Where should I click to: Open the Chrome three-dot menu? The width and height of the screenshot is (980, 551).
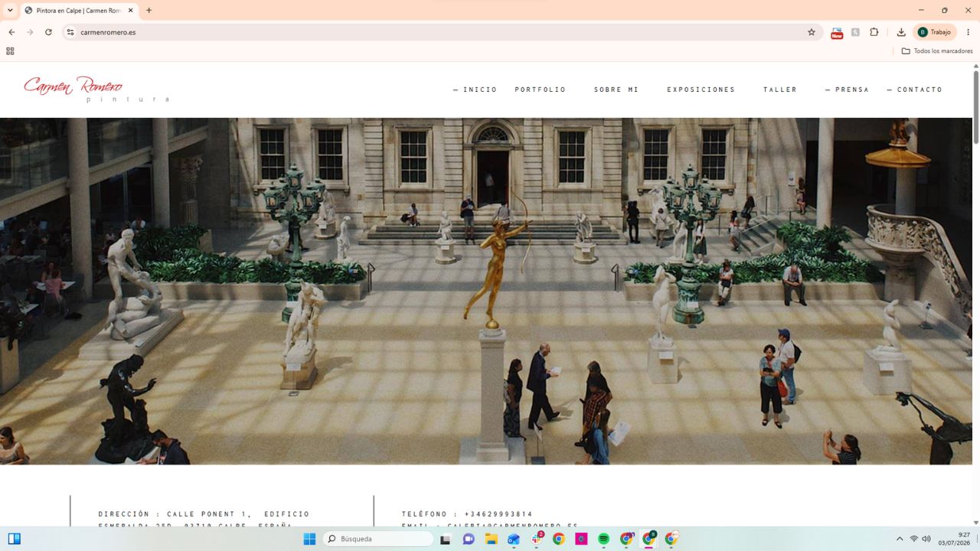point(968,32)
